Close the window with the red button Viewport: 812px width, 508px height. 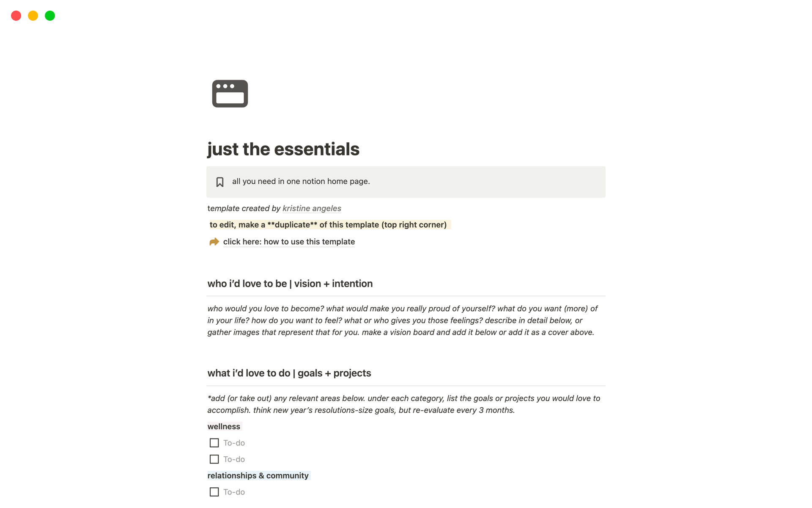(16, 16)
